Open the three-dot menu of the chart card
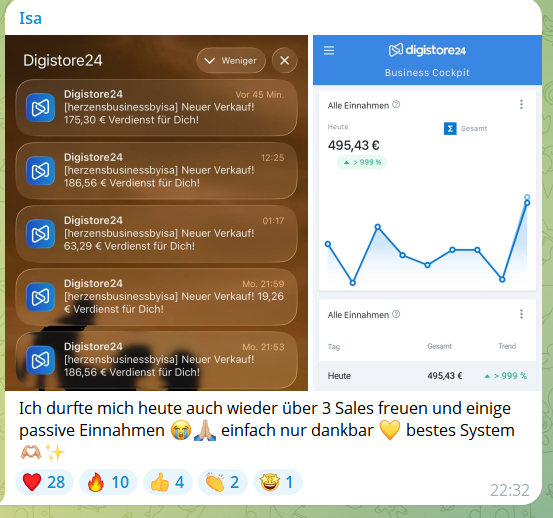Image resolution: width=553 pixels, height=518 pixels. (x=521, y=104)
